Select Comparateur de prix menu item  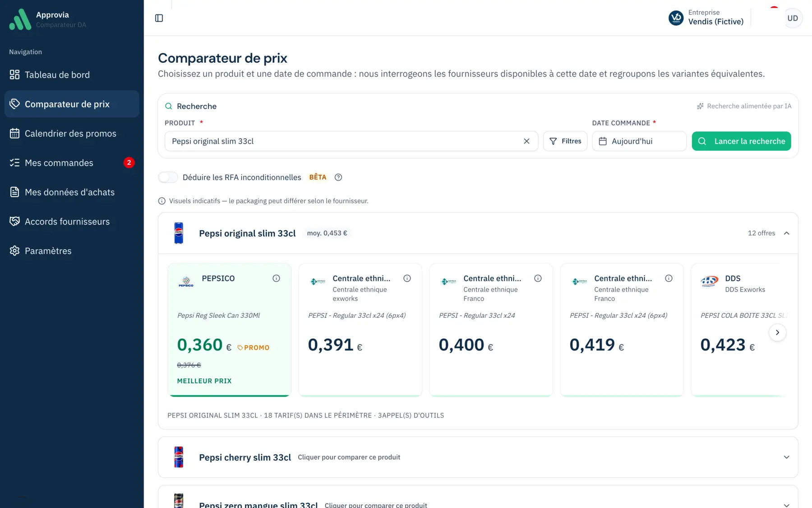pos(72,104)
